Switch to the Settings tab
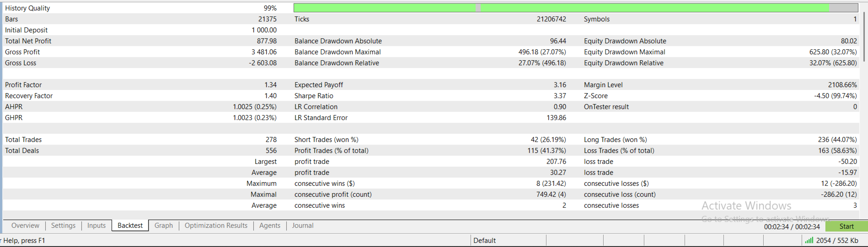The height and width of the screenshot is (247, 868). pos(63,226)
